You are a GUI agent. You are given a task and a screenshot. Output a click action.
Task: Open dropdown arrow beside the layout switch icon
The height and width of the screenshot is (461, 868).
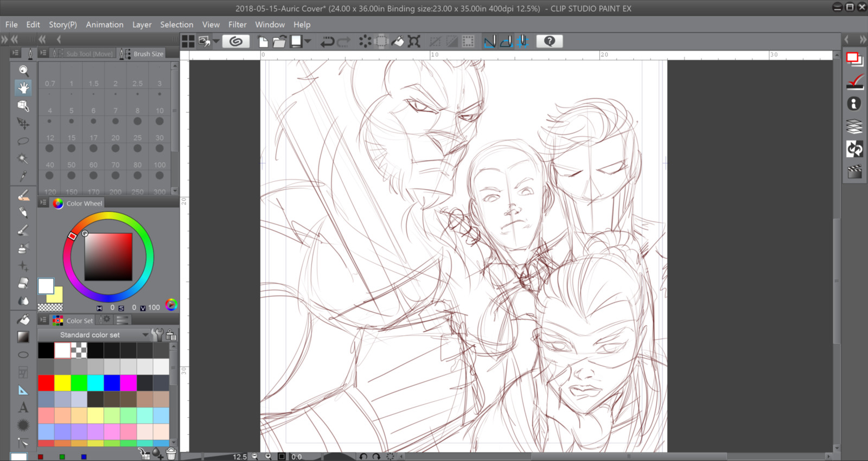(216, 42)
